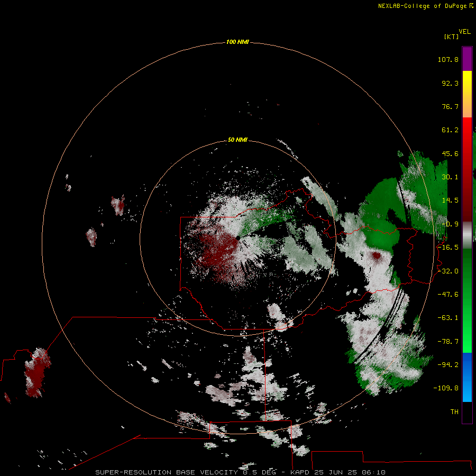This screenshot has height=476, width=476.
Task: Click the 76.7 legend value
Action: tap(450, 106)
